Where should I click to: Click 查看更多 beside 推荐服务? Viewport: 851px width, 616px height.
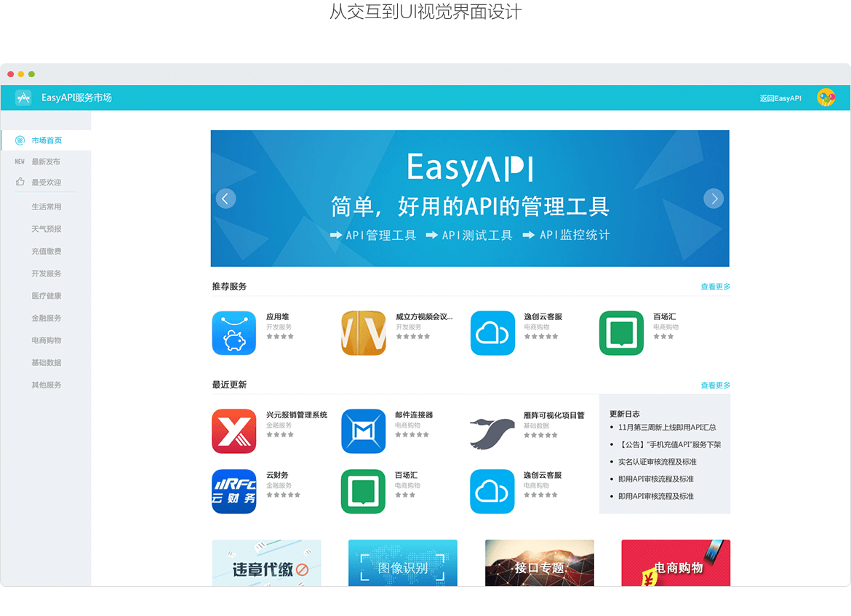pos(715,287)
